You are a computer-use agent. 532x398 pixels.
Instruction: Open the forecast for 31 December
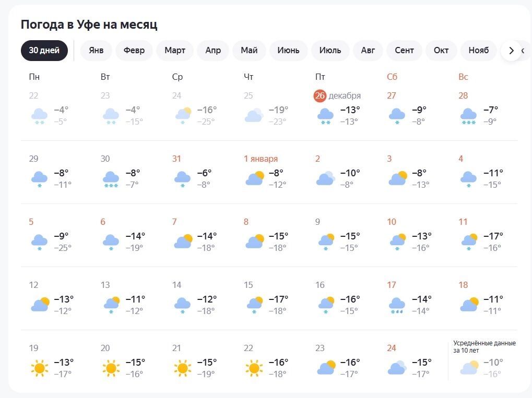pyautogui.click(x=177, y=159)
